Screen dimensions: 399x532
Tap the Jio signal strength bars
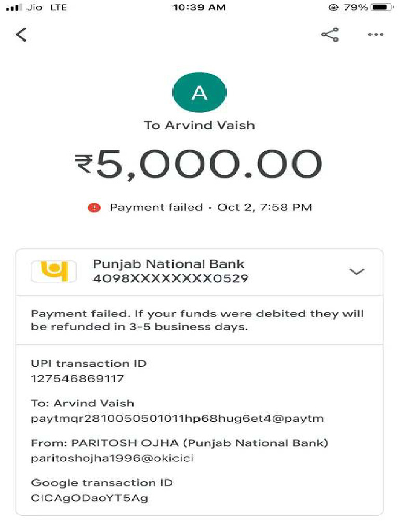pos(14,7)
